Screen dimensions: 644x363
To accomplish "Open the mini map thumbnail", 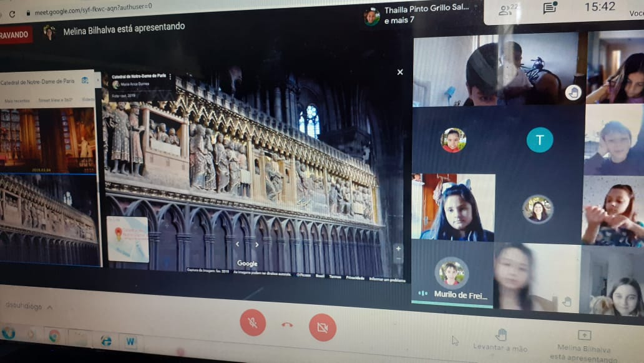I will 127,239.
